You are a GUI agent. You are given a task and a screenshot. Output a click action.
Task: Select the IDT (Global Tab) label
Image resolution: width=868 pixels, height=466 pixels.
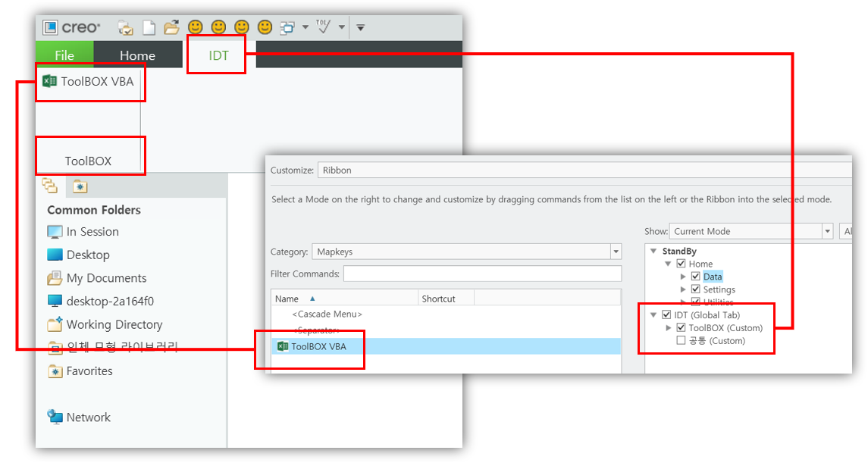point(707,315)
